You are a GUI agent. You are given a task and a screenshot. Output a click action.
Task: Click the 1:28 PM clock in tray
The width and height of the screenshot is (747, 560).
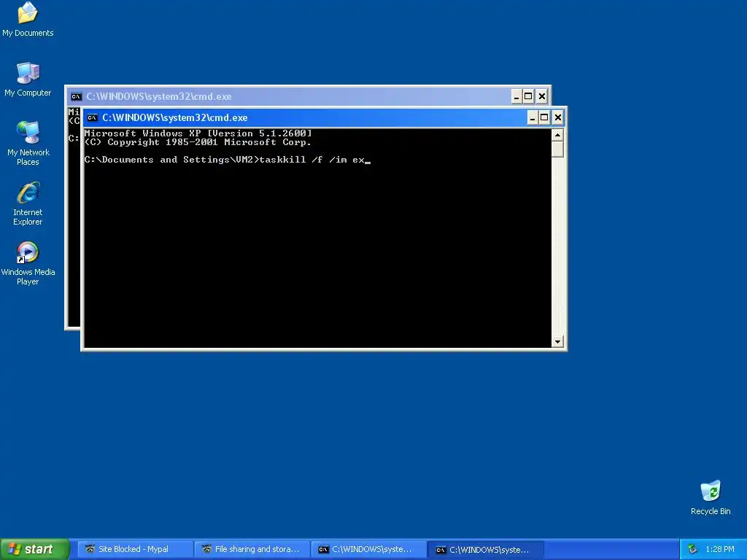click(720, 549)
